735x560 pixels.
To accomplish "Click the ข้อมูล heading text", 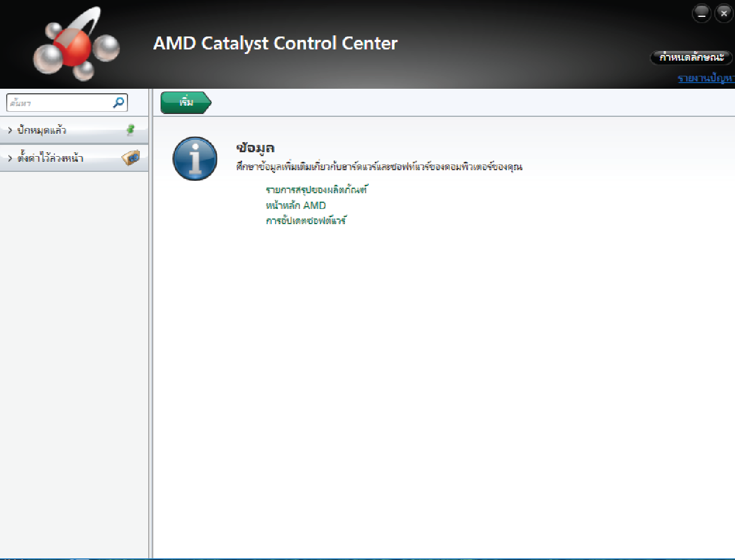I will coord(255,148).
